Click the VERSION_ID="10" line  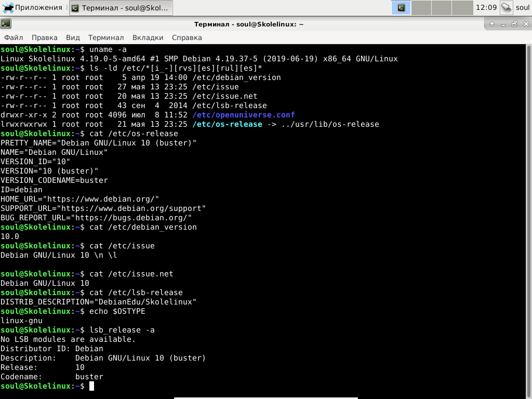35,162
